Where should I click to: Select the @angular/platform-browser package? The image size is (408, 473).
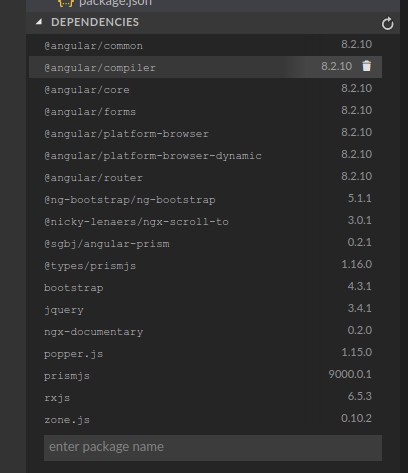205,133
